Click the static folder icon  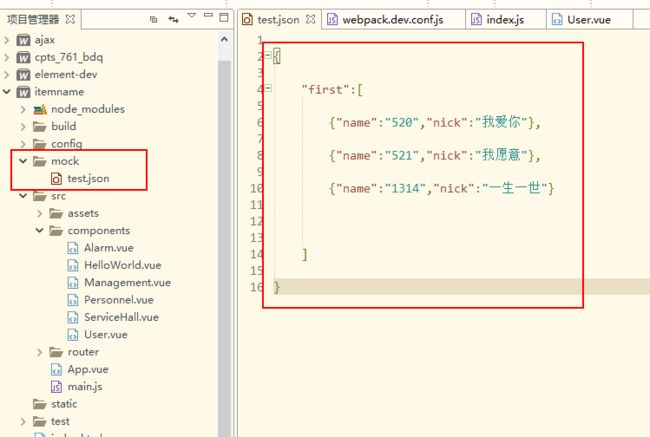(x=40, y=404)
